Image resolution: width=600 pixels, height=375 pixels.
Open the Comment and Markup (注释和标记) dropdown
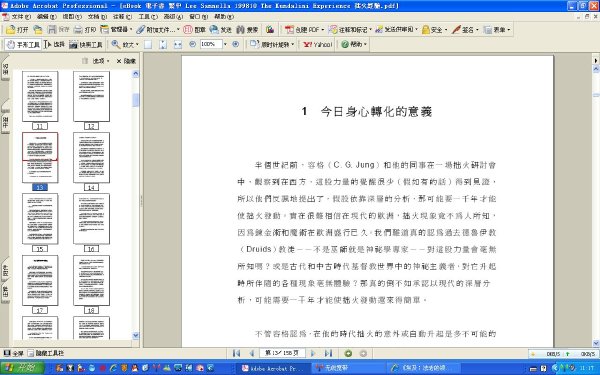370,29
